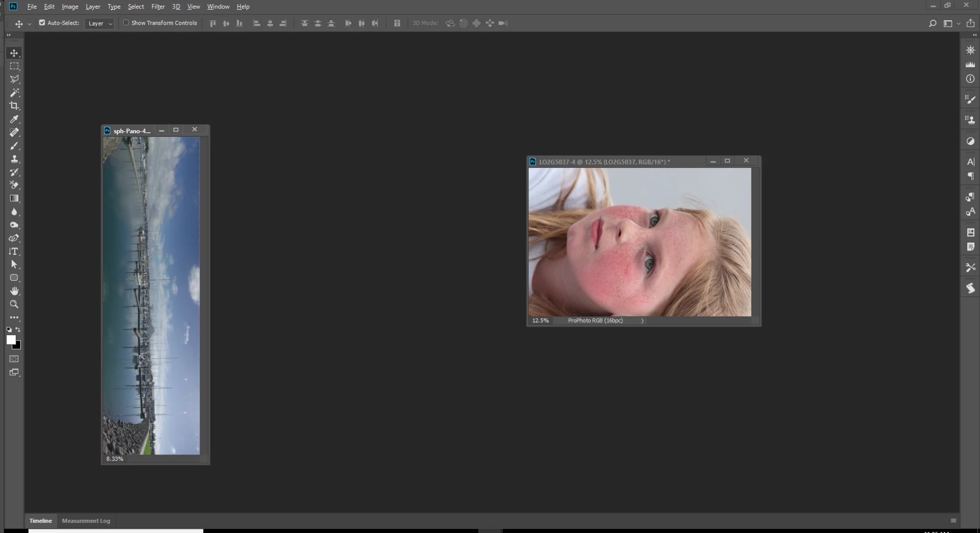
Task: Select the History Brush tool
Action: [x=14, y=172]
